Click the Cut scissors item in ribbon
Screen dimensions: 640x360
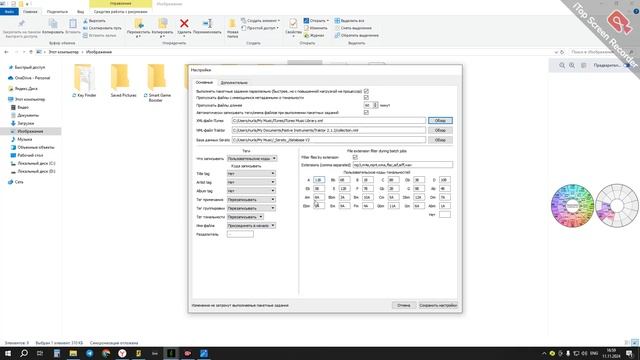coord(94,20)
